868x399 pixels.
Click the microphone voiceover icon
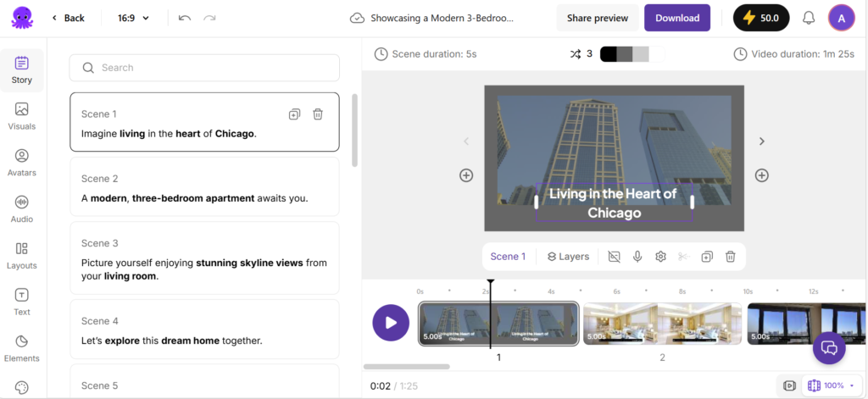[637, 257]
